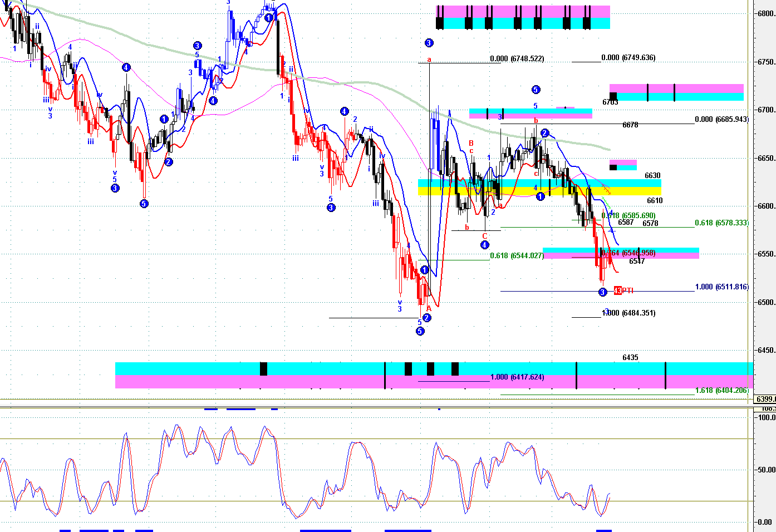Select the yellow band near 6610
Screen dimensions: 776x532
coord(539,191)
